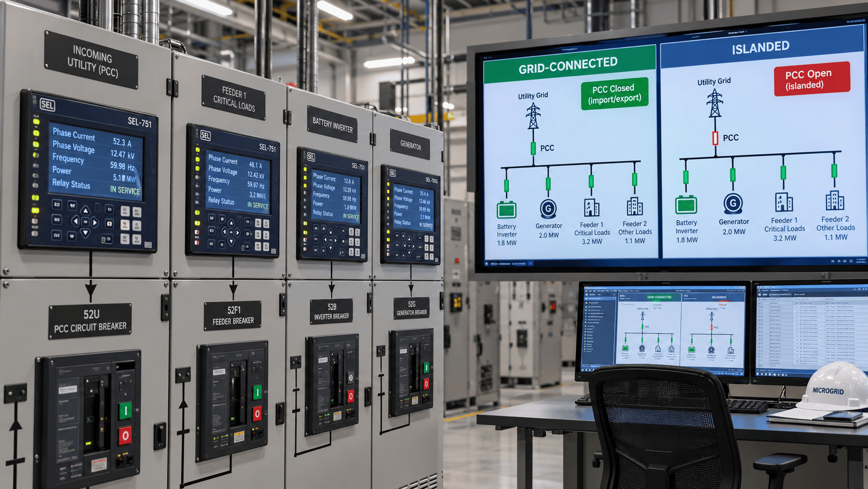Toggle the green breaker switch above the Islanded Battery Inverter
Image resolution: width=868 pixels, height=489 pixels.
point(686,177)
